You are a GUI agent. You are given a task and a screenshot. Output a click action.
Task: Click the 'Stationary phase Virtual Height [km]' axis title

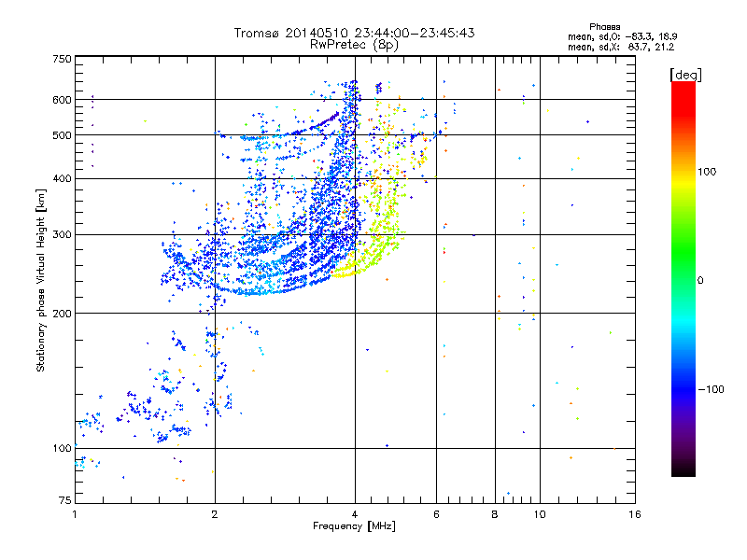pyautogui.click(x=40, y=280)
